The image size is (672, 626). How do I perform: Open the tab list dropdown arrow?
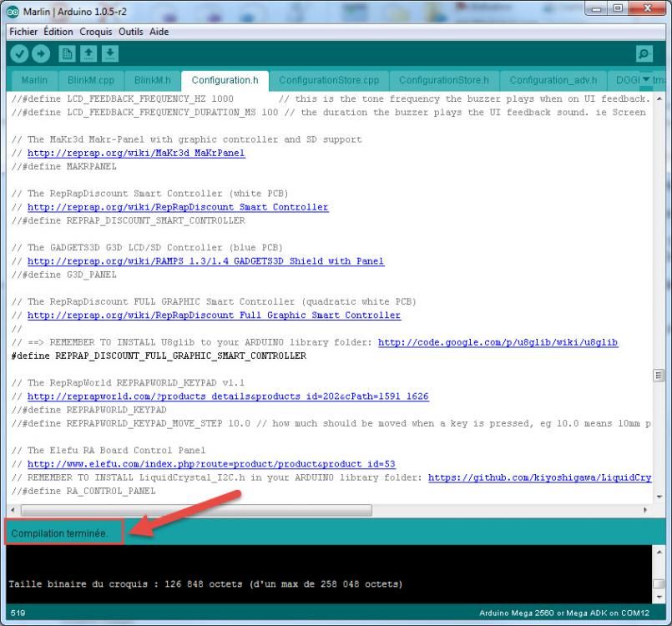(646, 79)
